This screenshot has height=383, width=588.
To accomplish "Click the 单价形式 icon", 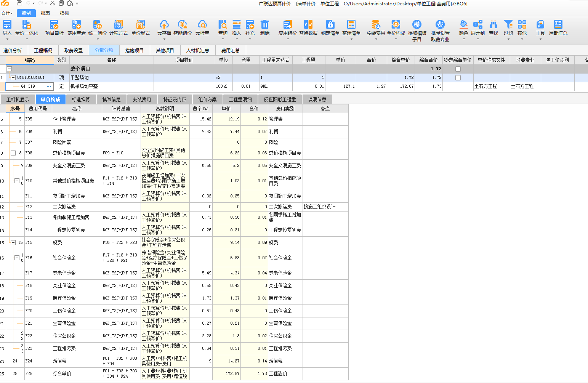I will click(140, 25).
